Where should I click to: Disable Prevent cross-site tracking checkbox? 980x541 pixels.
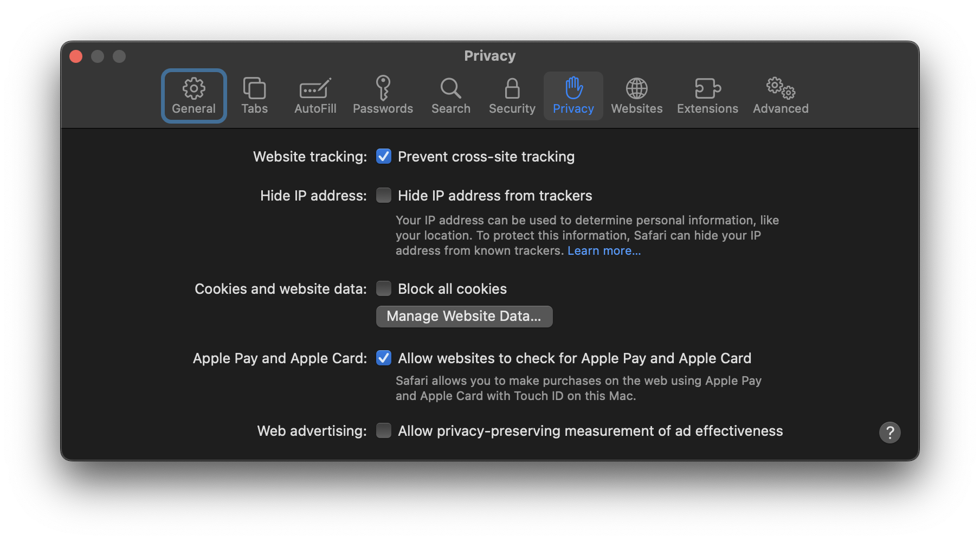tap(384, 156)
